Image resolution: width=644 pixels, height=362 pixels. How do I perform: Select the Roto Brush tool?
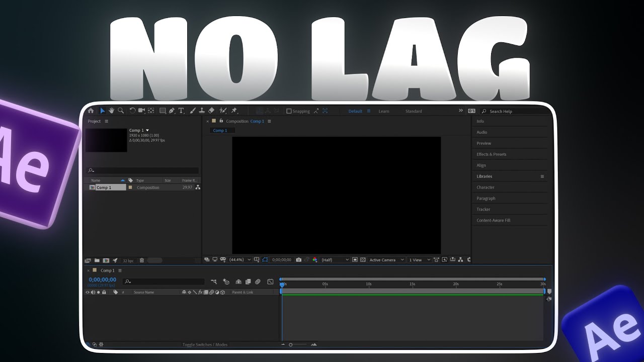223,111
